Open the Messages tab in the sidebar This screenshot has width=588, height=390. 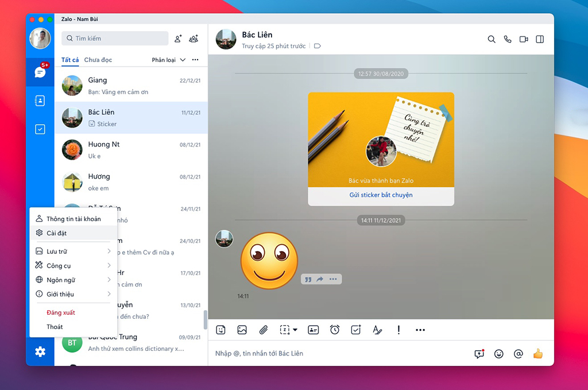40,72
